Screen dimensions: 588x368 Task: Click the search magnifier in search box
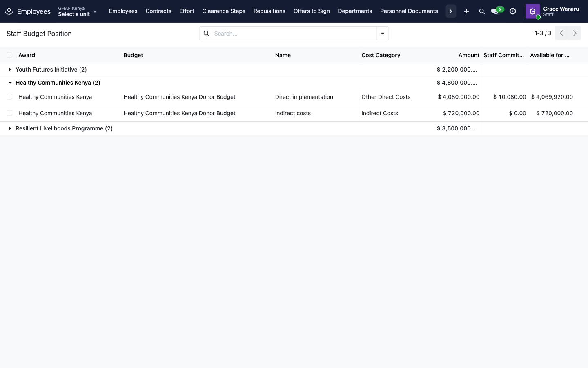[x=207, y=34]
